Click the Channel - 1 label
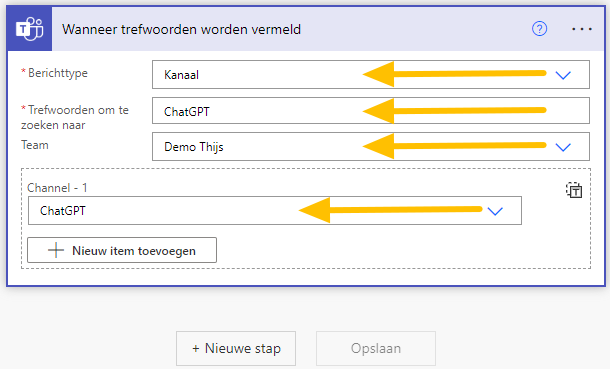This screenshot has width=610, height=369. (57, 188)
